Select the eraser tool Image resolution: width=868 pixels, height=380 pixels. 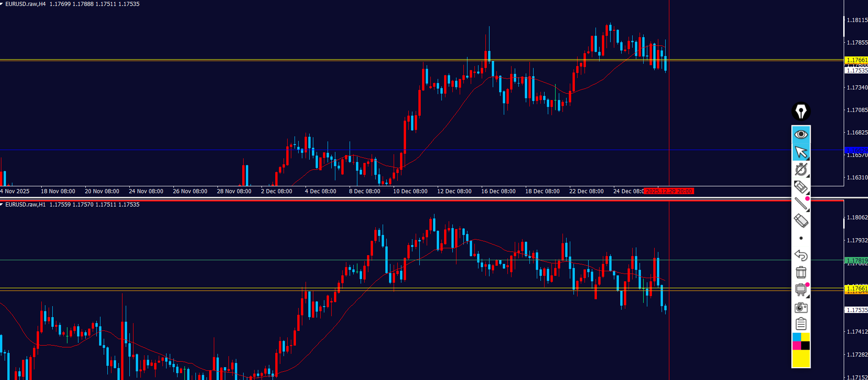[x=801, y=221]
